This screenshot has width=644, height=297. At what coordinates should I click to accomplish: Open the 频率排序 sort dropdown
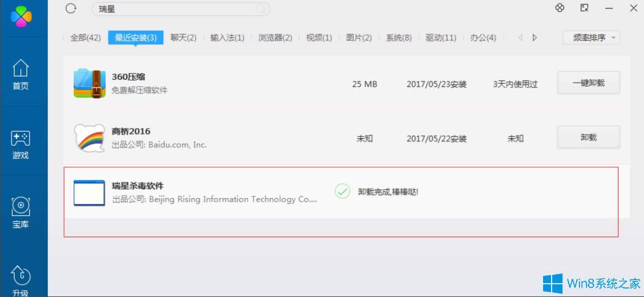tap(591, 38)
